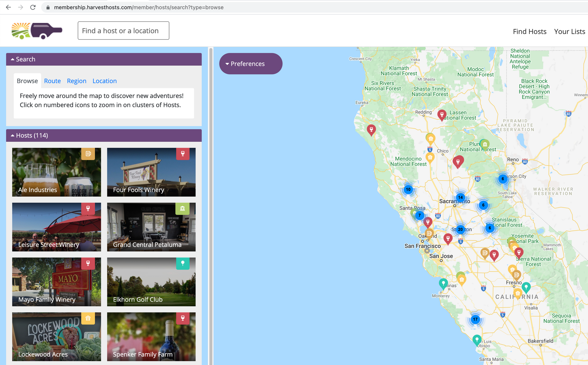Image resolution: width=588 pixels, height=365 pixels.
Task: Open the cluster marker numbered 14 at Sacramento
Action: pyautogui.click(x=460, y=197)
